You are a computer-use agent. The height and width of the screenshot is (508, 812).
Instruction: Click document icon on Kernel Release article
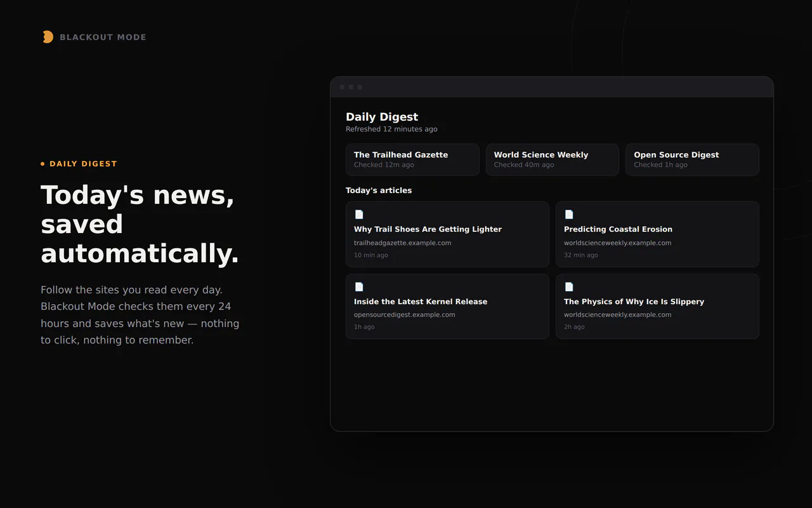(x=359, y=287)
